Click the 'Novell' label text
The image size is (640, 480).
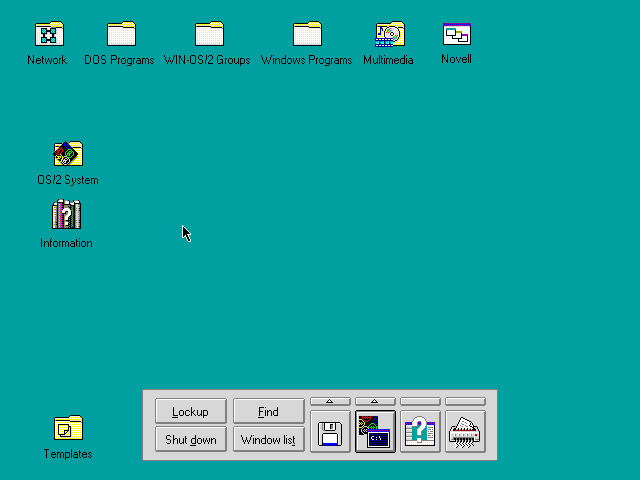click(456, 59)
